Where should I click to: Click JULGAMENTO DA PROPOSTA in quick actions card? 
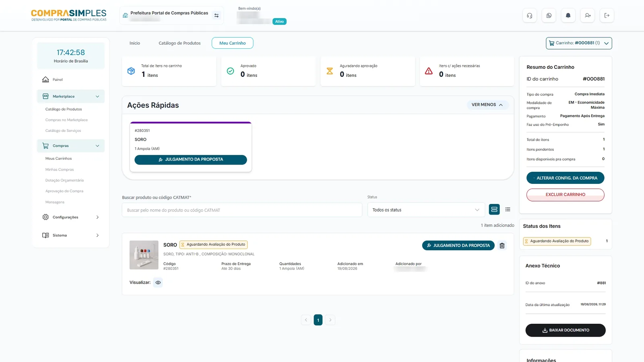click(190, 160)
